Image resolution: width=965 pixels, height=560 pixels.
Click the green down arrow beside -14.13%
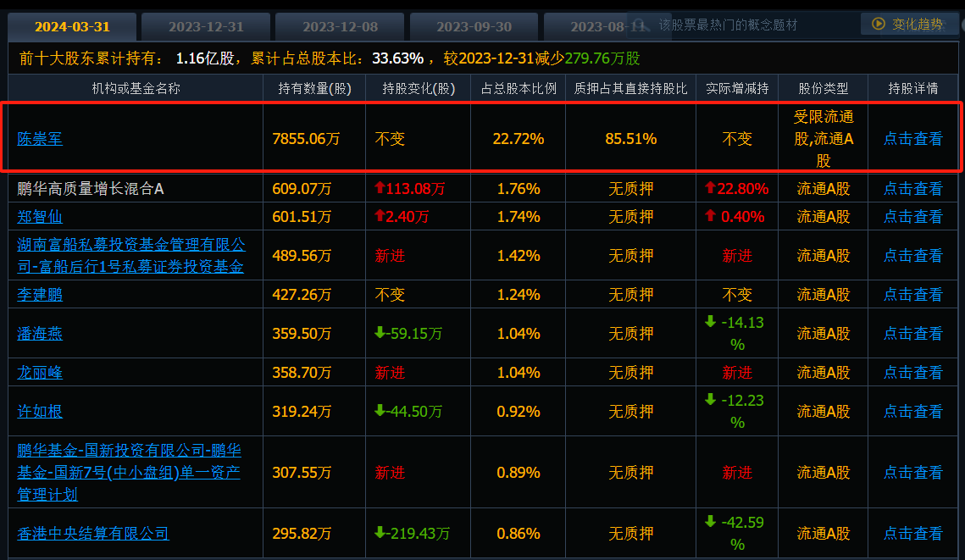tap(710, 321)
